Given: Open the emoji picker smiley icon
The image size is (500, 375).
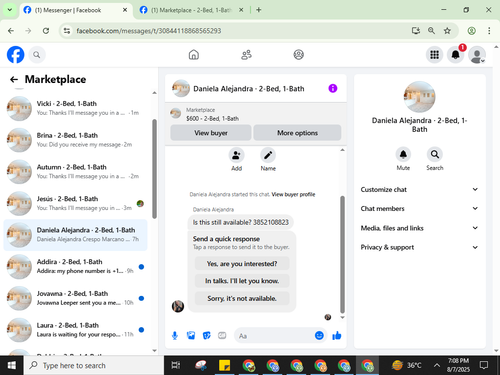Looking at the screenshot, I should [319, 335].
